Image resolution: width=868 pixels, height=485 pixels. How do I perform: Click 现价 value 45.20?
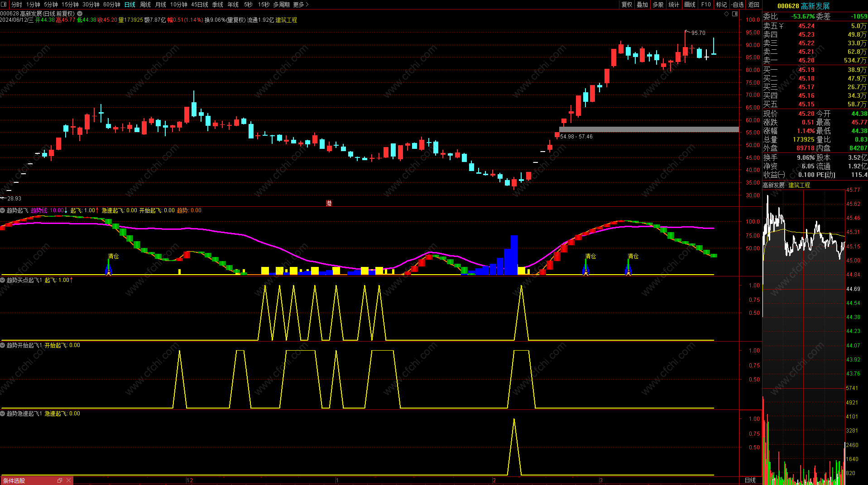pos(806,114)
